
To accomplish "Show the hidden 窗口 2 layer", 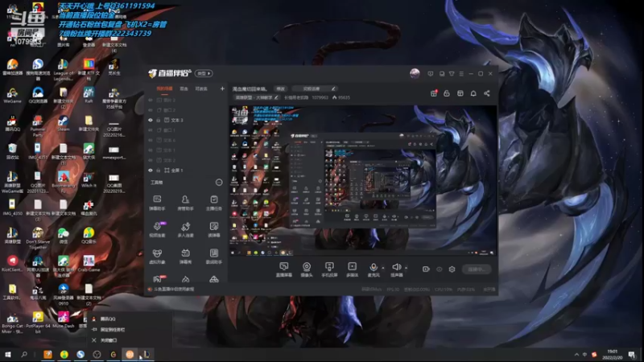I will (x=151, y=110).
